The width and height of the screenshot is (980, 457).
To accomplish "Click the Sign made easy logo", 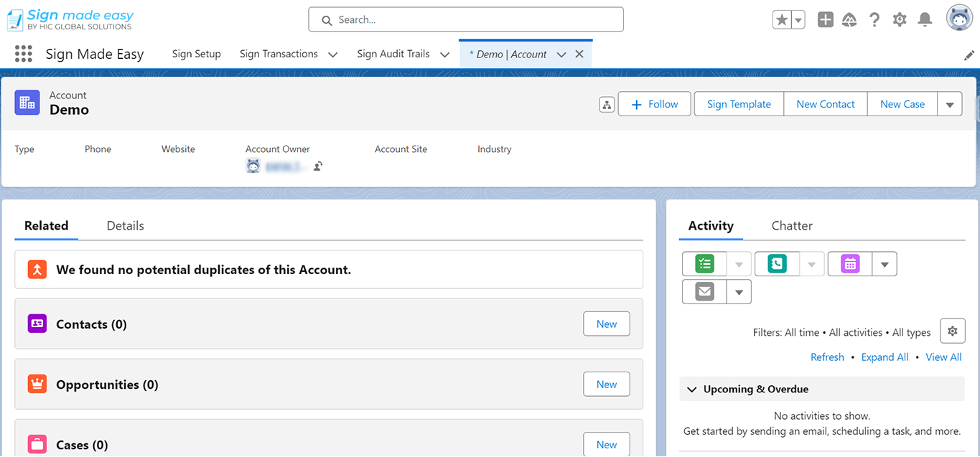I will [x=70, y=19].
